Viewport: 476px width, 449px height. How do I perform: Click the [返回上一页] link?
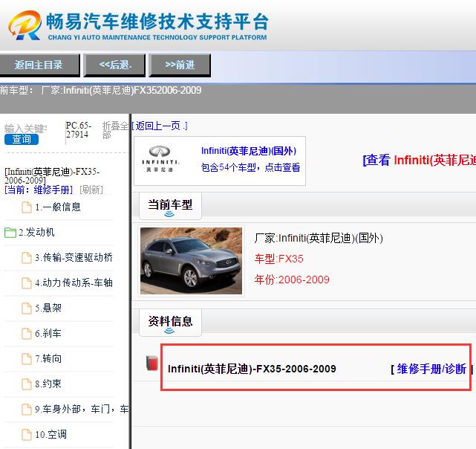coord(160,126)
